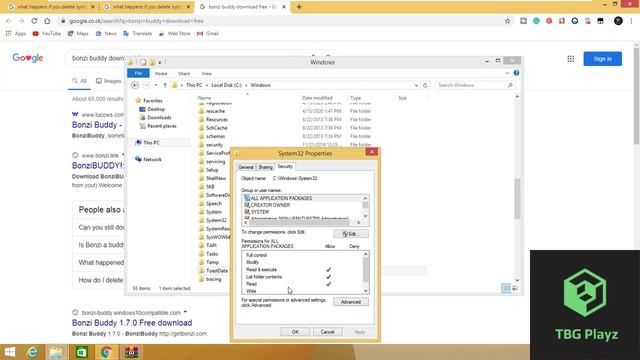Cancel the System32 Properties dialog
This screenshot has width=640, height=360.
click(327, 332)
